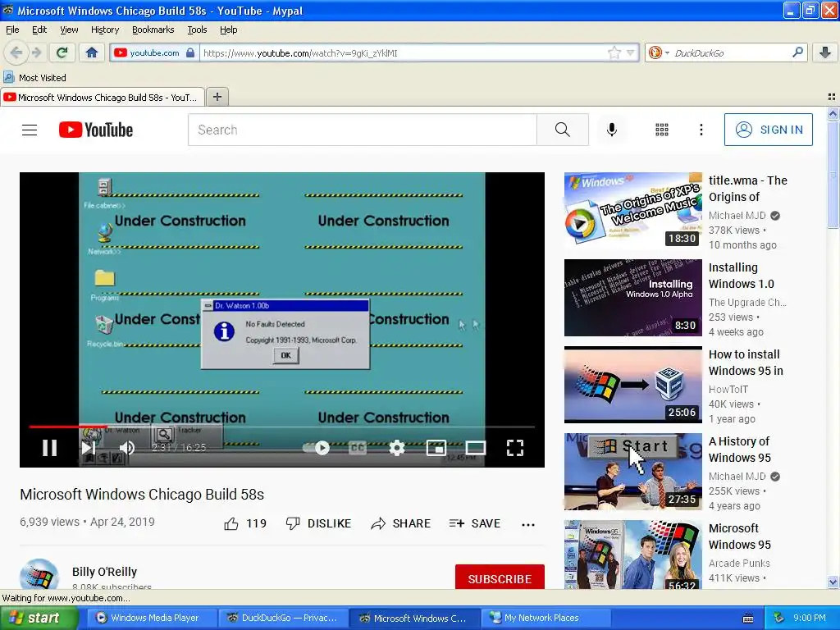The height and width of the screenshot is (630, 840).
Task: Open Billy O'Reilly channel name
Action: coord(104,572)
